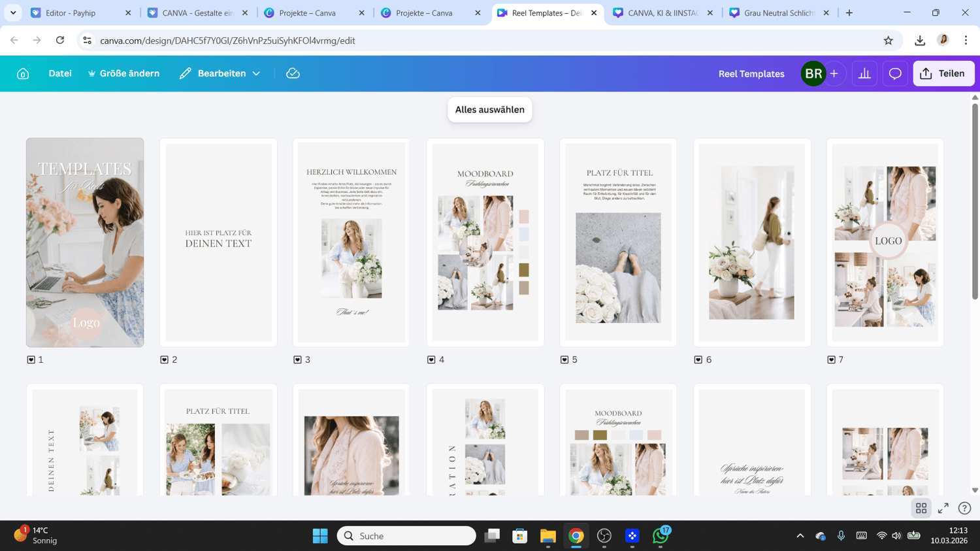Click the Teilen share button
This screenshot has height=551, width=980.
(943, 74)
